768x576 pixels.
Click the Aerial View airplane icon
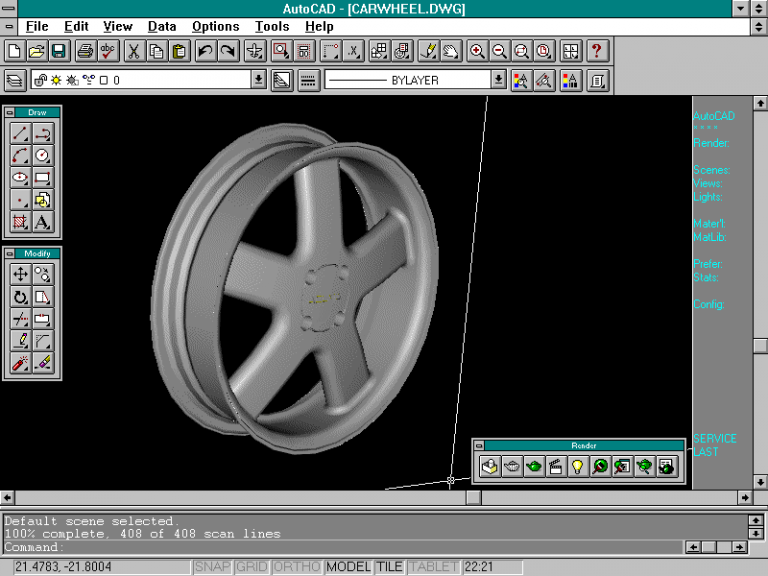coord(255,51)
